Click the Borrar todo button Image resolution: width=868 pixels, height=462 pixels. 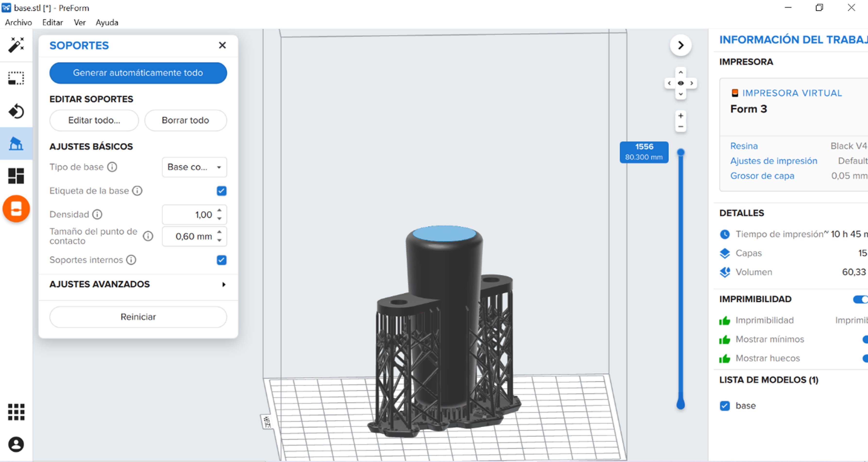(x=186, y=121)
